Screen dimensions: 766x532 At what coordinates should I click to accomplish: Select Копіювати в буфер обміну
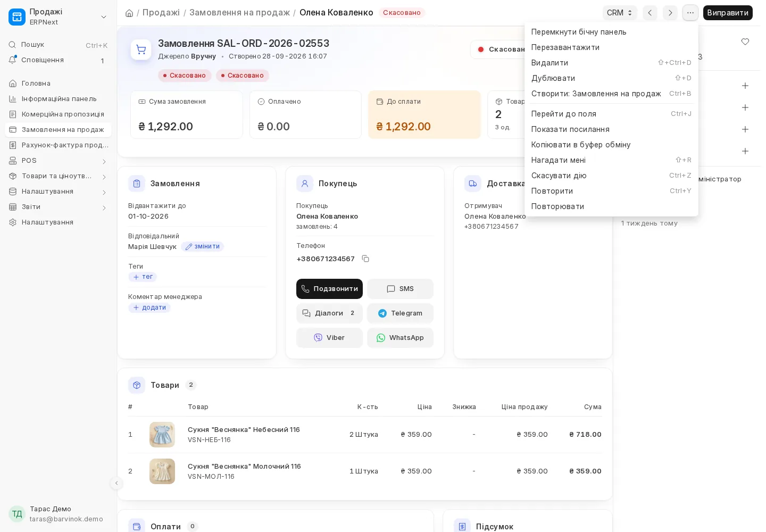[611, 145]
